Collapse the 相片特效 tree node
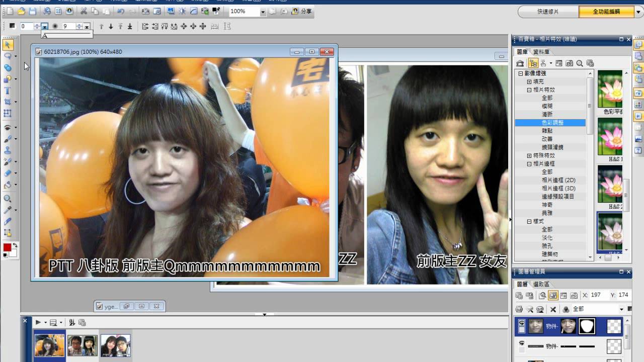644x362 pixels. coord(529,90)
